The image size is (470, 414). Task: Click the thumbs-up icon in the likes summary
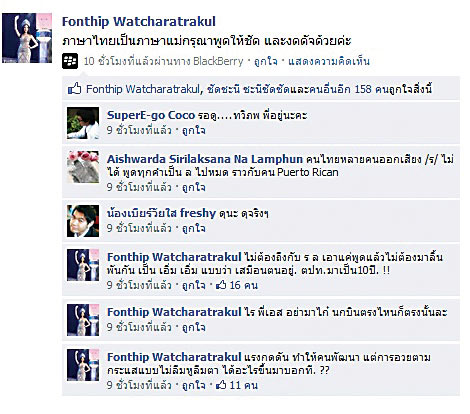coord(74,89)
